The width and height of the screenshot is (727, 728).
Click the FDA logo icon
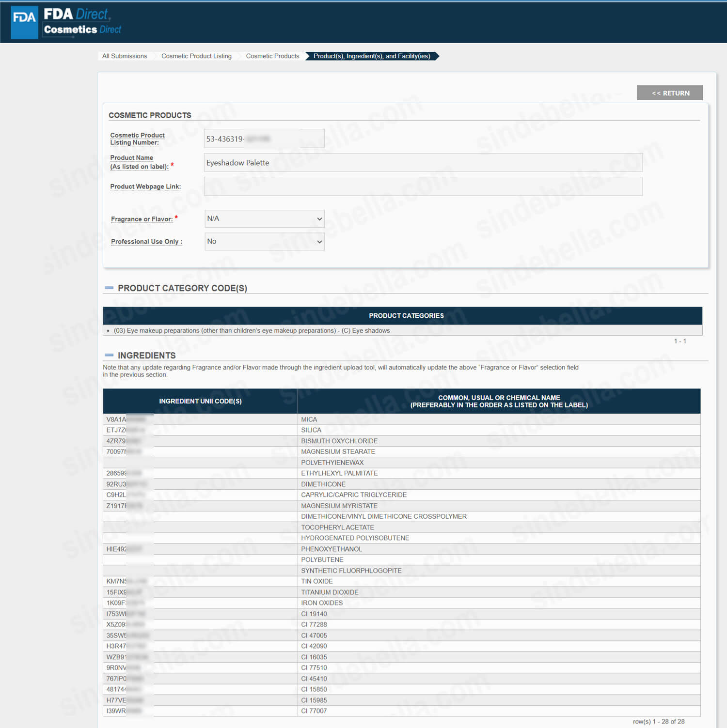pos(24,22)
